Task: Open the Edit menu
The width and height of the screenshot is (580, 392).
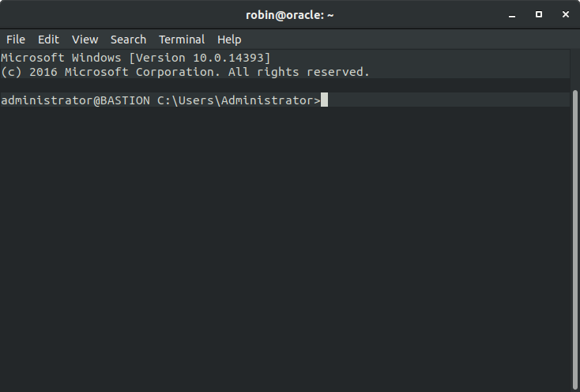Action: pos(48,40)
